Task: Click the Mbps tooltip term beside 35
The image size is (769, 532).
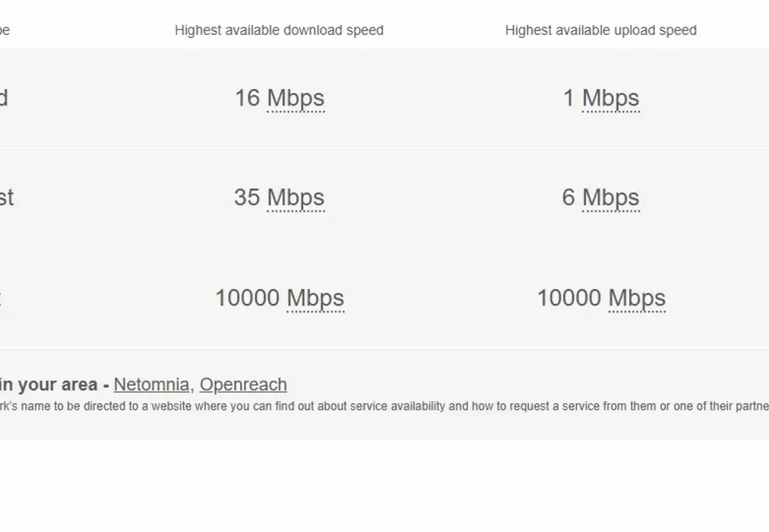Action: 296,198
